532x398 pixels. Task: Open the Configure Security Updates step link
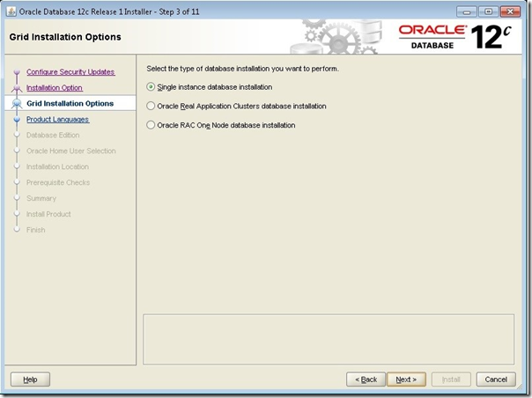point(70,72)
